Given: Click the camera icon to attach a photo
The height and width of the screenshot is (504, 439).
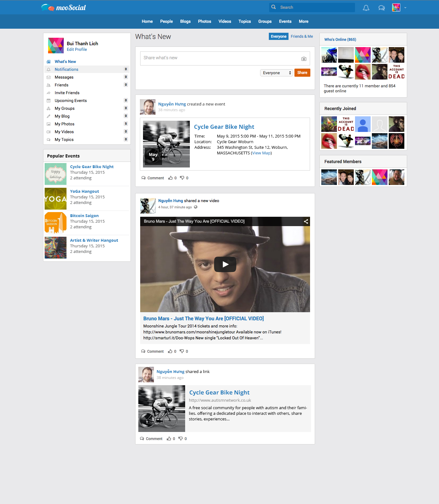Looking at the screenshot, I should point(304,59).
